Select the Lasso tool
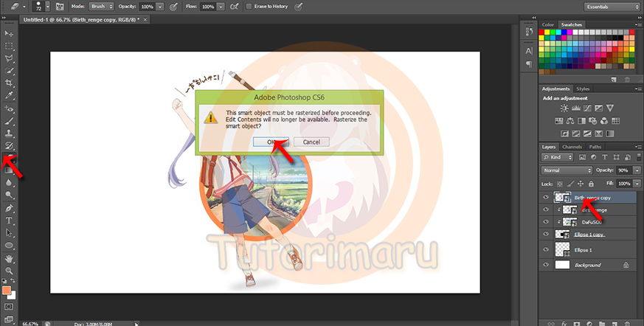The height and width of the screenshot is (326, 644). [x=9, y=58]
